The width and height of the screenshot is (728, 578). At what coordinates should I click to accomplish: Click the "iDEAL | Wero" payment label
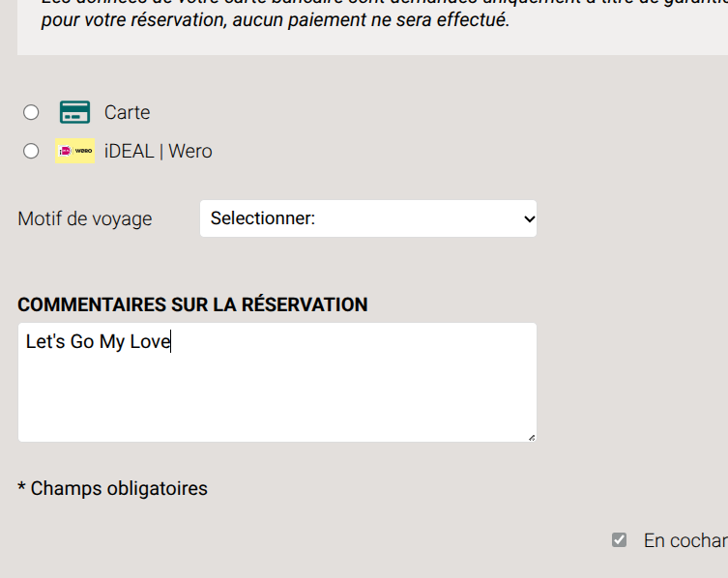[158, 151]
